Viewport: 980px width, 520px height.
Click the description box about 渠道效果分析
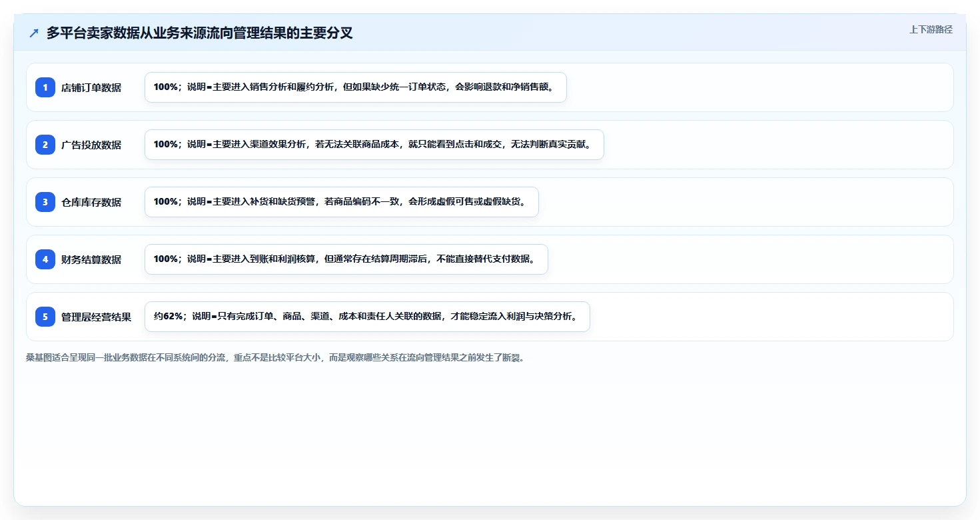pos(374,145)
